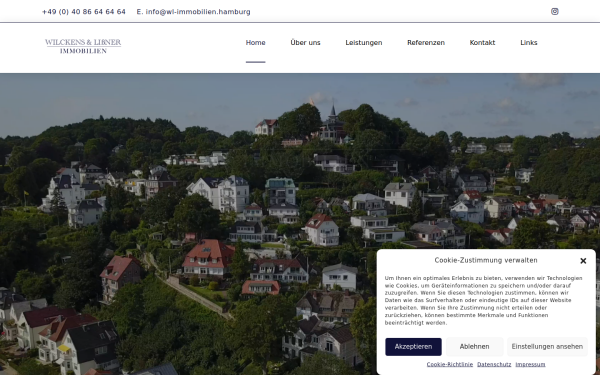Open Einstellungen ansehen cookie settings
This screenshot has height=375, width=600.
[547, 347]
